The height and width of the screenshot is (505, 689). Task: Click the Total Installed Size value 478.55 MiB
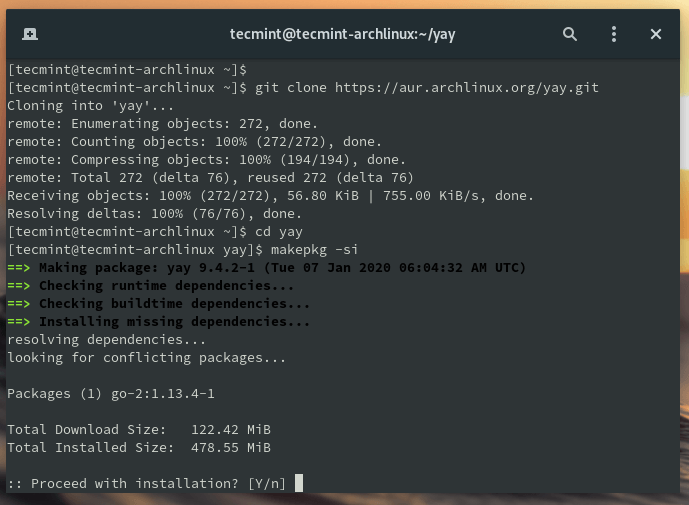click(x=230, y=448)
